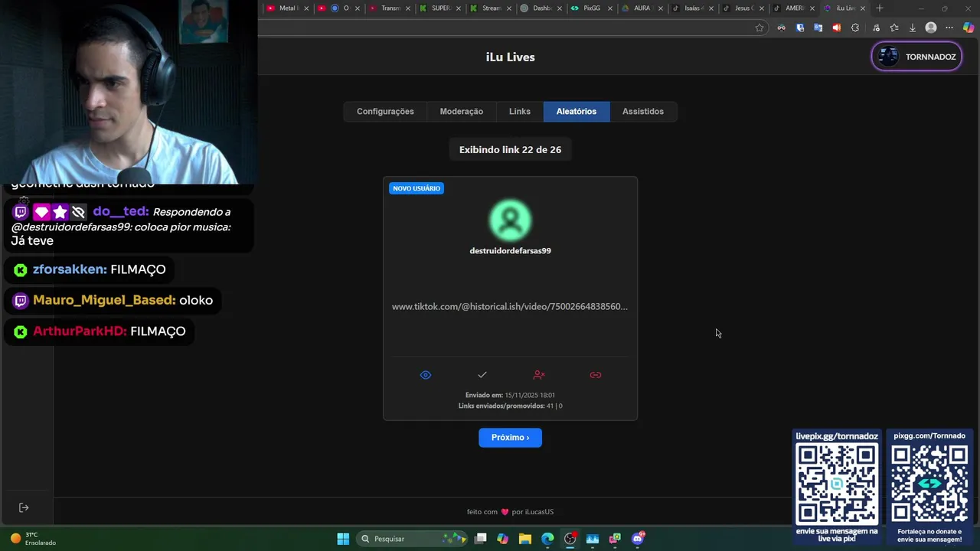The height and width of the screenshot is (551, 980).
Task: Close the iLu Lives browser tab
Action: [x=863, y=8]
